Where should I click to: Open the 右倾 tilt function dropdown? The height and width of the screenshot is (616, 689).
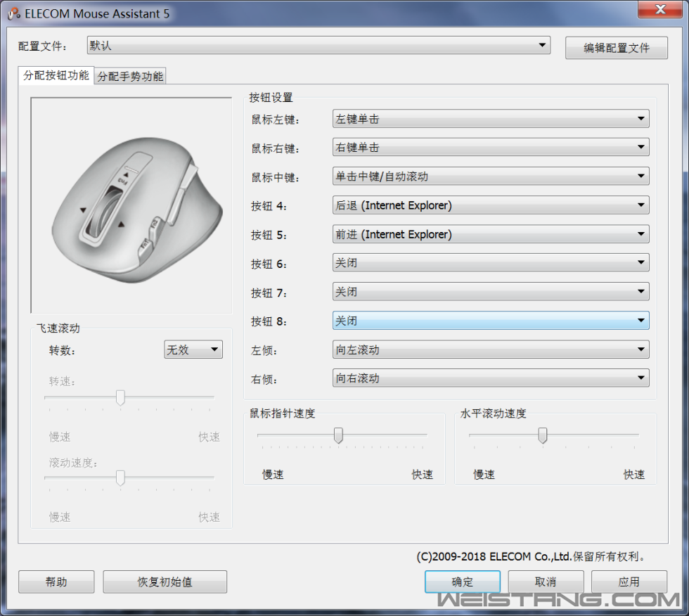(491, 378)
